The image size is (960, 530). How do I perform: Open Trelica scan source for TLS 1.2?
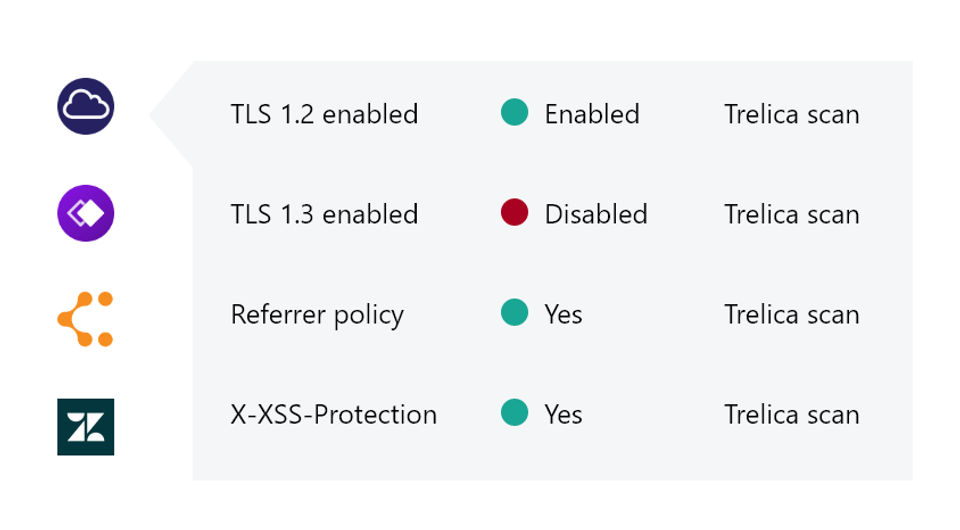[791, 114]
